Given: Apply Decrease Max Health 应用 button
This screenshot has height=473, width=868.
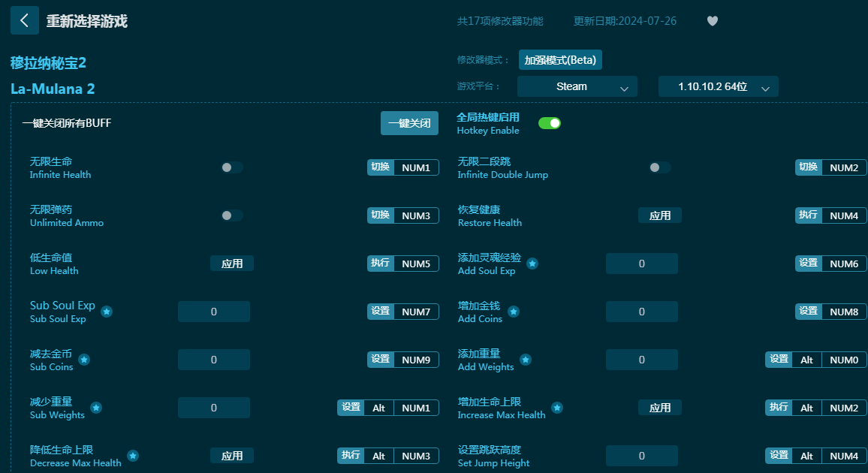Looking at the screenshot, I should [232, 456].
